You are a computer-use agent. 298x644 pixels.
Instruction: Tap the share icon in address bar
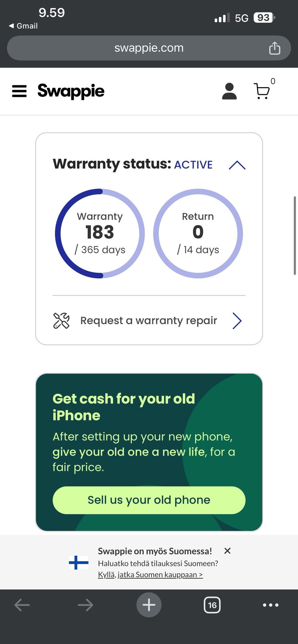(x=274, y=48)
